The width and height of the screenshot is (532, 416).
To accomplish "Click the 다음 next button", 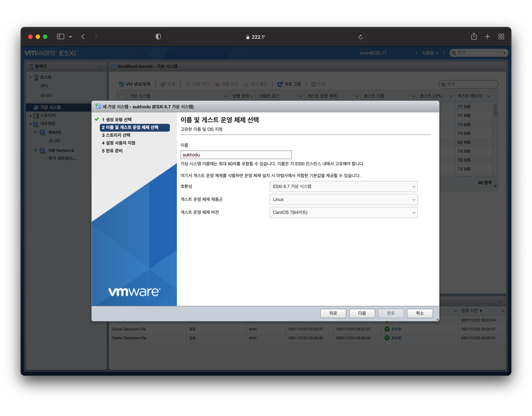I will coord(362,313).
